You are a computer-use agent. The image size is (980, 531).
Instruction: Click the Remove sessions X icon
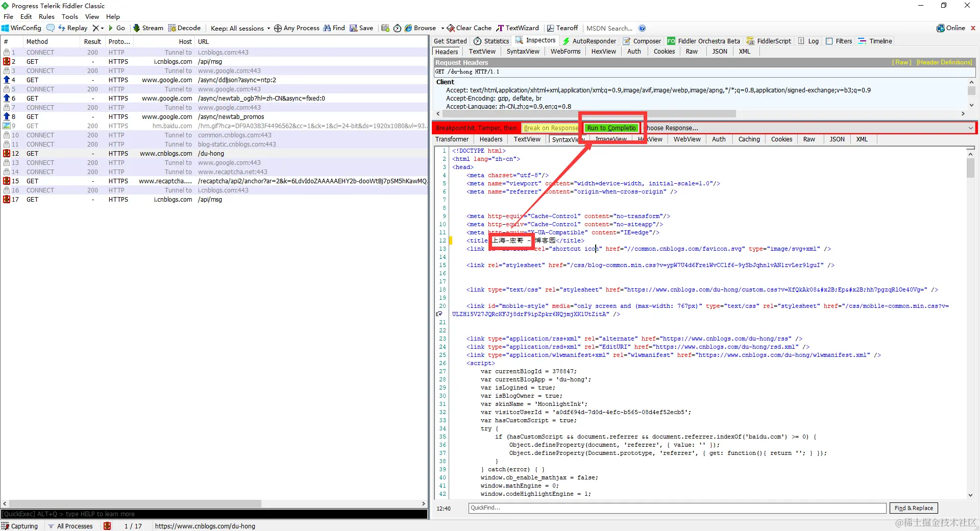pyautogui.click(x=95, y=28)
